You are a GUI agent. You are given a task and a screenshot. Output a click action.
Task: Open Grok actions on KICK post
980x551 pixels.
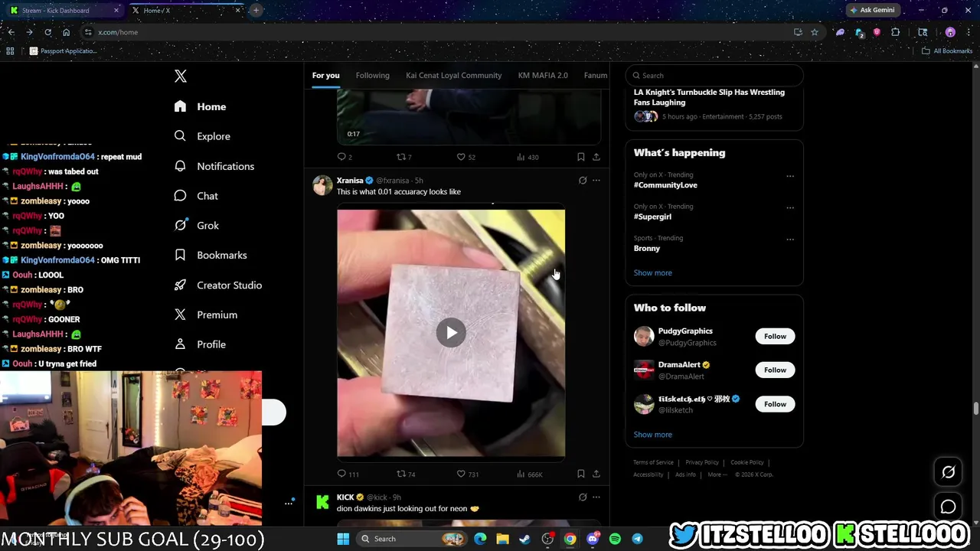click(x=583, y=497)
